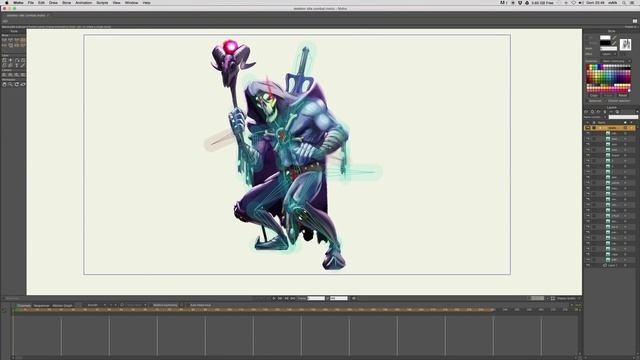Open the Swatches preset dropdown
The width and height of the screenshot is (640, 360).
click(616, 61)
